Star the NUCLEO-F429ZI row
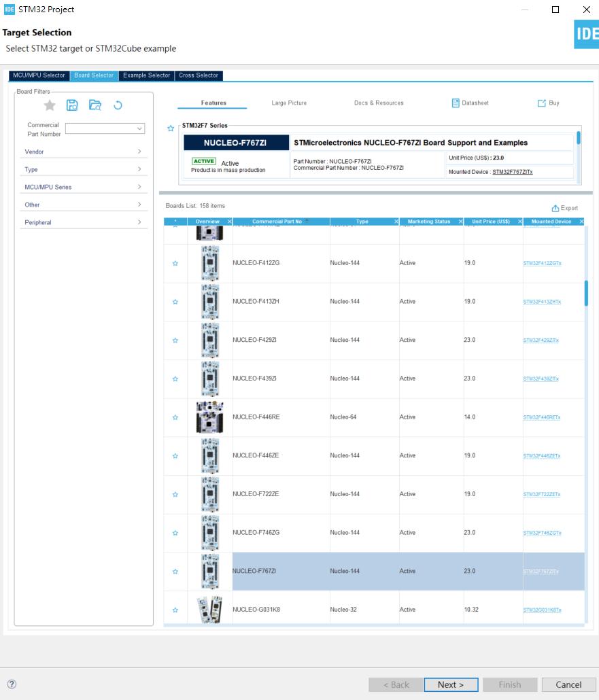 [175, 340]
